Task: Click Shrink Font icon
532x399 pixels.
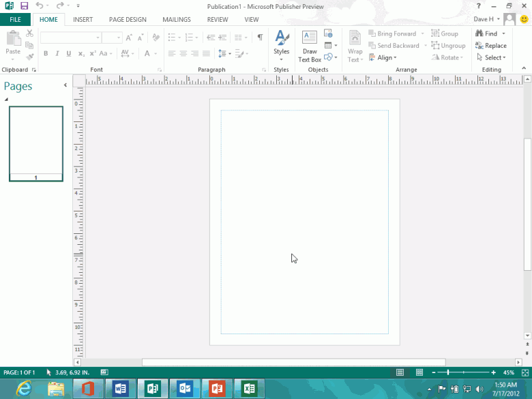Action: tap(141, 38)
